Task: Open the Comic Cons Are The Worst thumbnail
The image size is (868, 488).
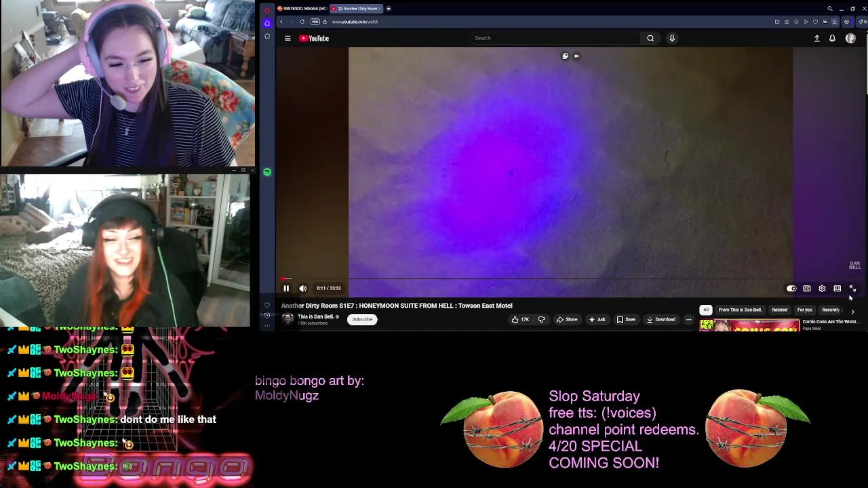Action: pyautogui.click(x=749, y=325)
